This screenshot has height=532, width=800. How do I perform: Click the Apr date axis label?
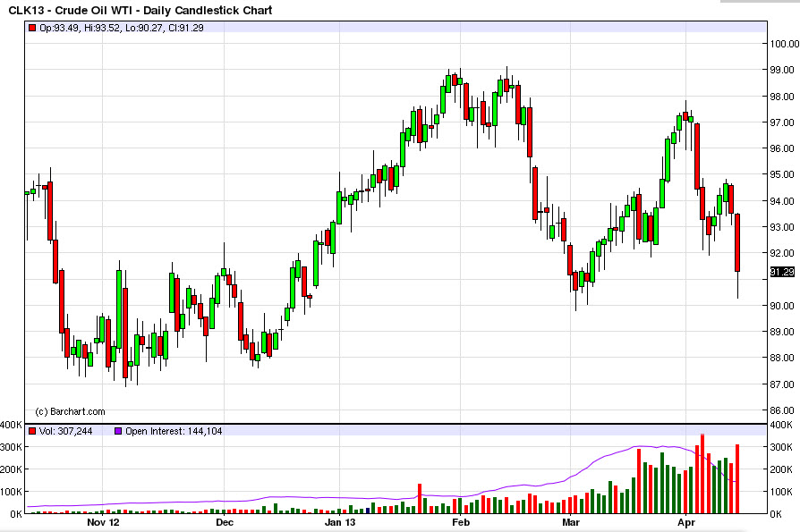point(686,522)
